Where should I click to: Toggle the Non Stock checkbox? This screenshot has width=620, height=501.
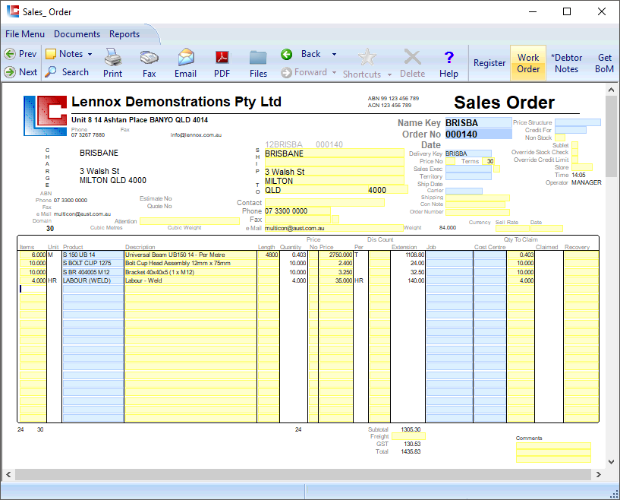[x=560, y=138]
